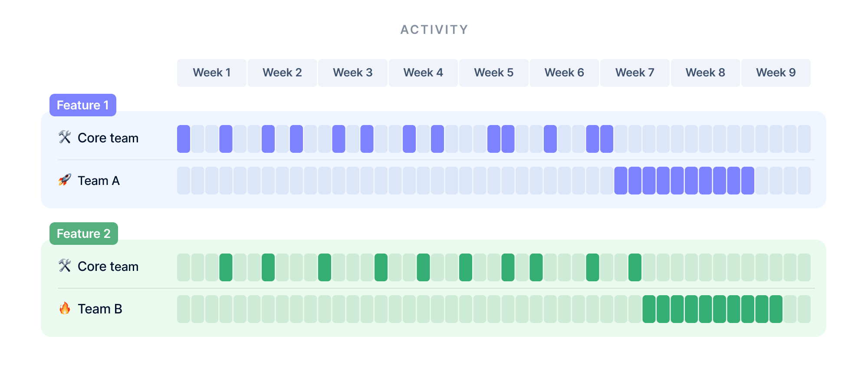Click the Activity heading text

(x=434, y=30)
